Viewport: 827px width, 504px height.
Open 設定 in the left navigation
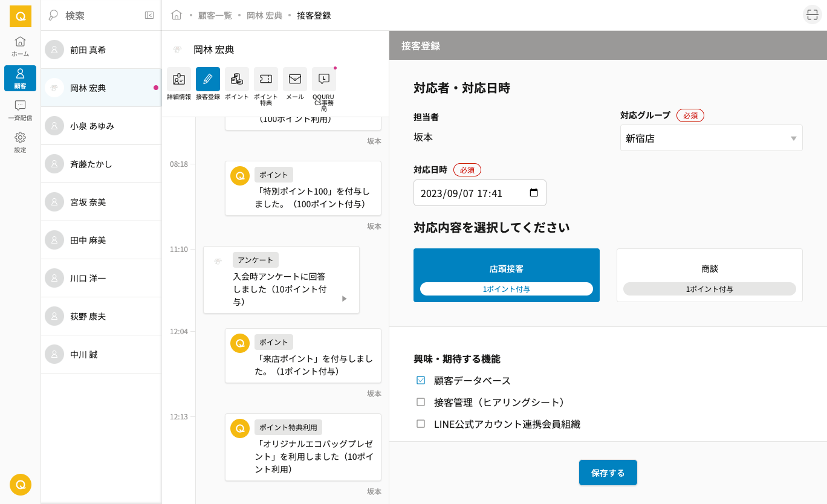pos(20,143)
